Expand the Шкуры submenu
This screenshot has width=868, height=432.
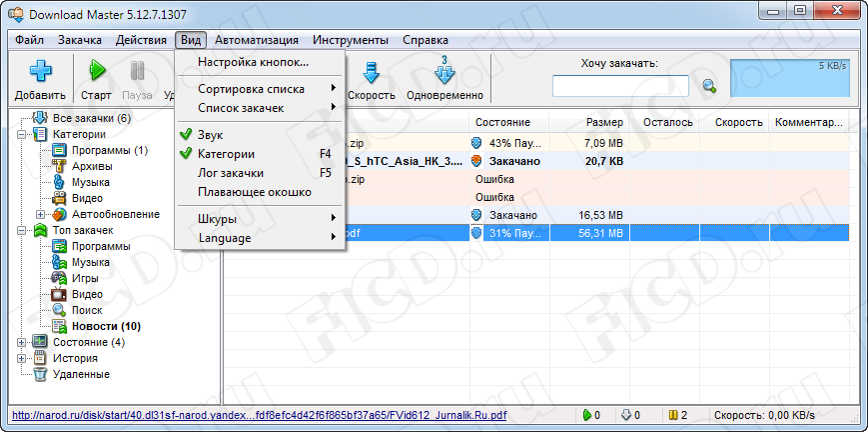pyautogui.click(x=259, y=219)
